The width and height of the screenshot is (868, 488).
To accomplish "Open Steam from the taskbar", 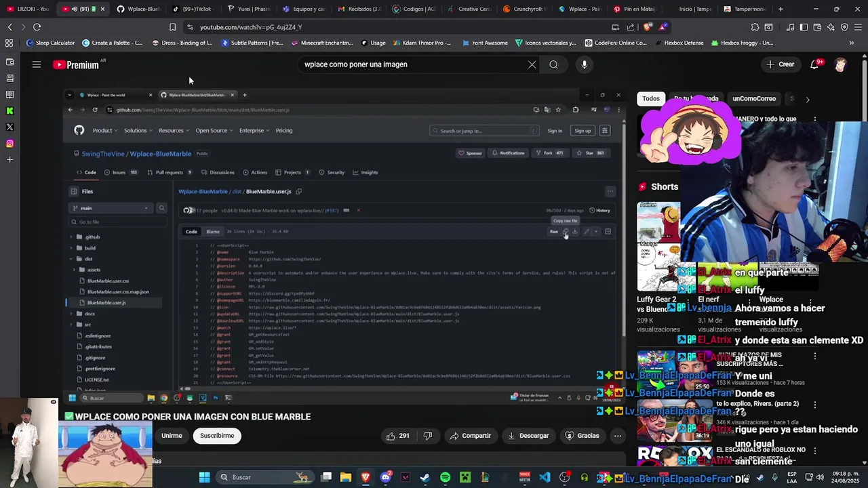I will tap(425, 477).
